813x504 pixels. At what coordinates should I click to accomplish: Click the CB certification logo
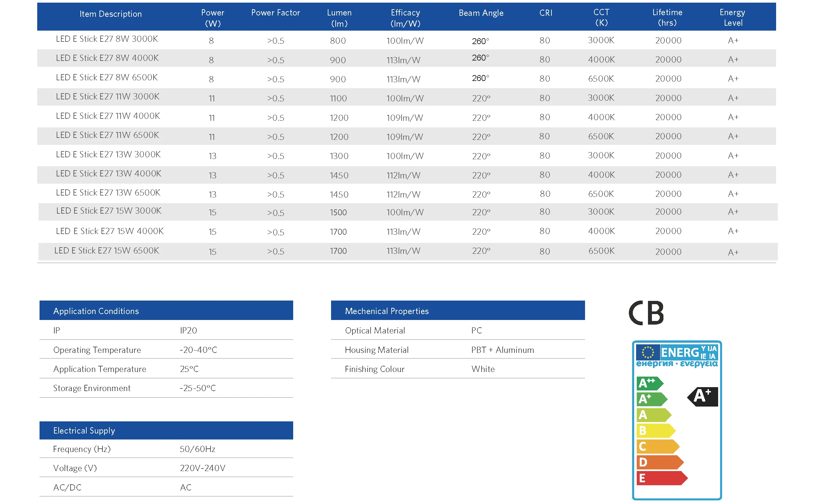pyautogui.click(x=646, y=313)
